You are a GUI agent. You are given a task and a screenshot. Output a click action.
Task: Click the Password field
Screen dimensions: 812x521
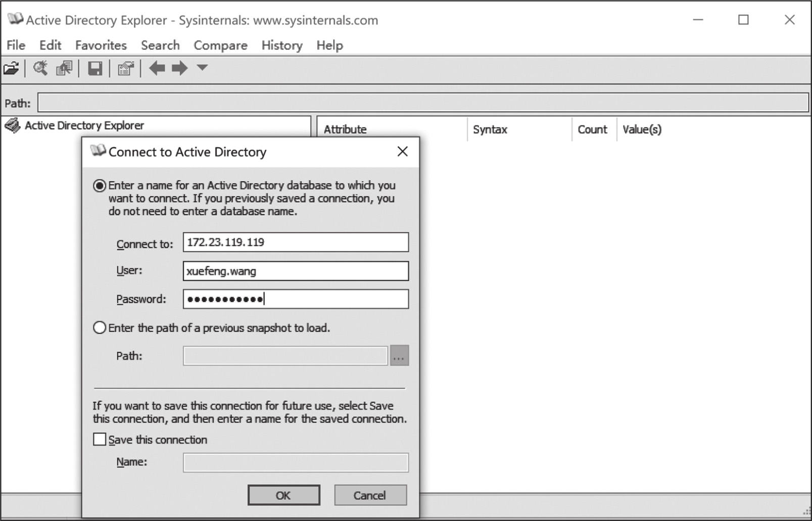pyautogui.click(x=296, y=299)
